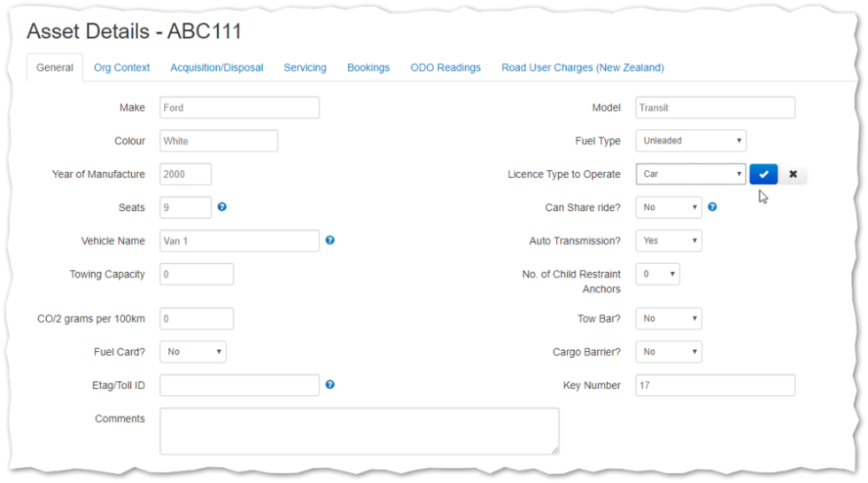The height and width of the screenshot is (483, 868).
Task: Open No. of Child Restraint Anchors dropdown
Action: 657,274
